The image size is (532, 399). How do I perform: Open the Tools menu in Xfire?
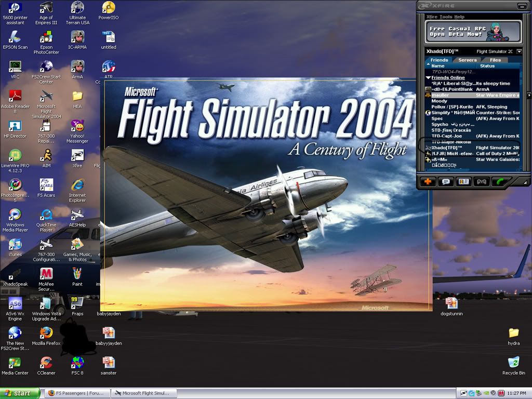445,17
